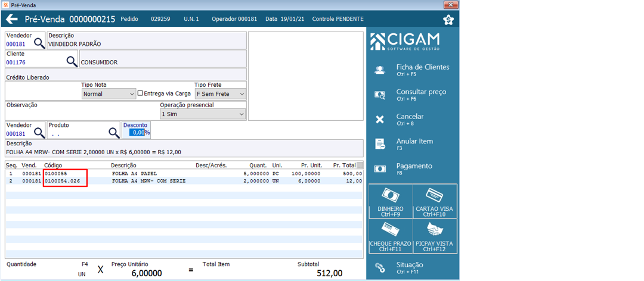Click the Preço Unitário value 6,00000
Image resolution: width=644 pixels, height=281 pixels.
(147, 273)
